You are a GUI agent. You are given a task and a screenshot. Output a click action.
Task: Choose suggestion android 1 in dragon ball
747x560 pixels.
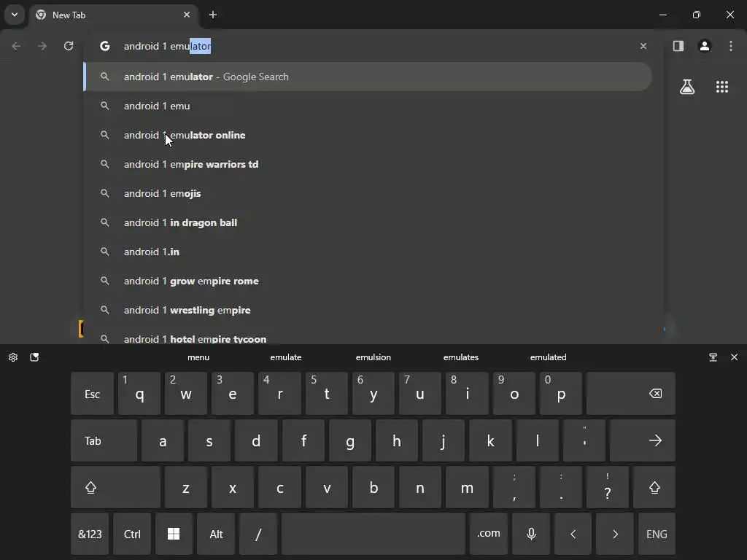click(368, 222)
